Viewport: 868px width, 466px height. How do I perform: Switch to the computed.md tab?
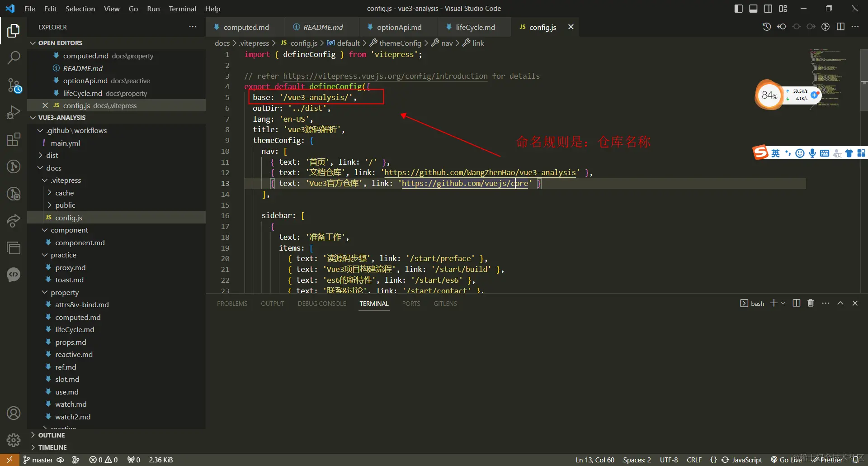pos(245,27)
